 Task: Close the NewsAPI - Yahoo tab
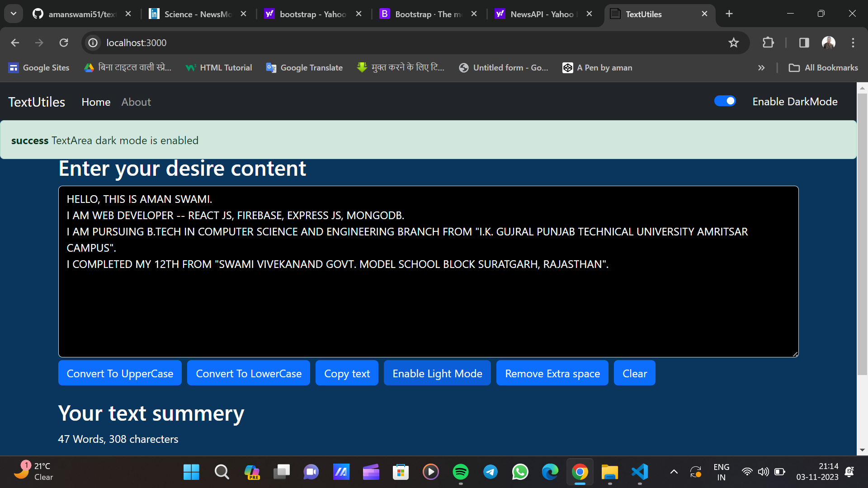589,14
